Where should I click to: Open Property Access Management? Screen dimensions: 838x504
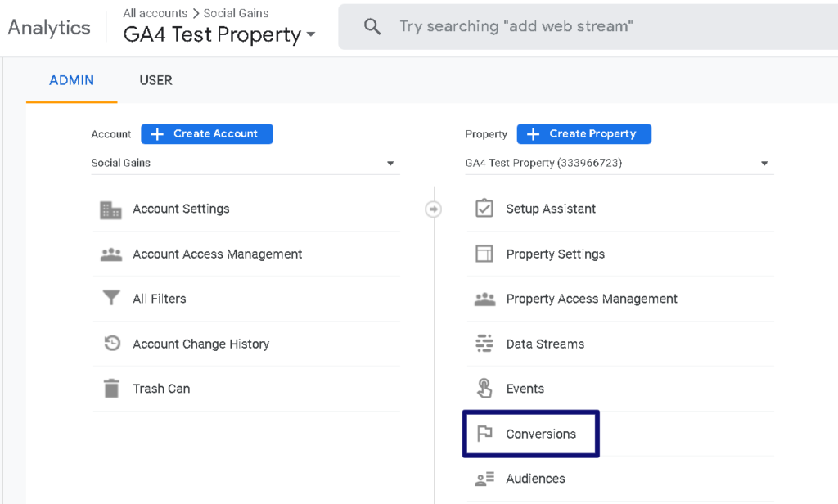point(620,299)
